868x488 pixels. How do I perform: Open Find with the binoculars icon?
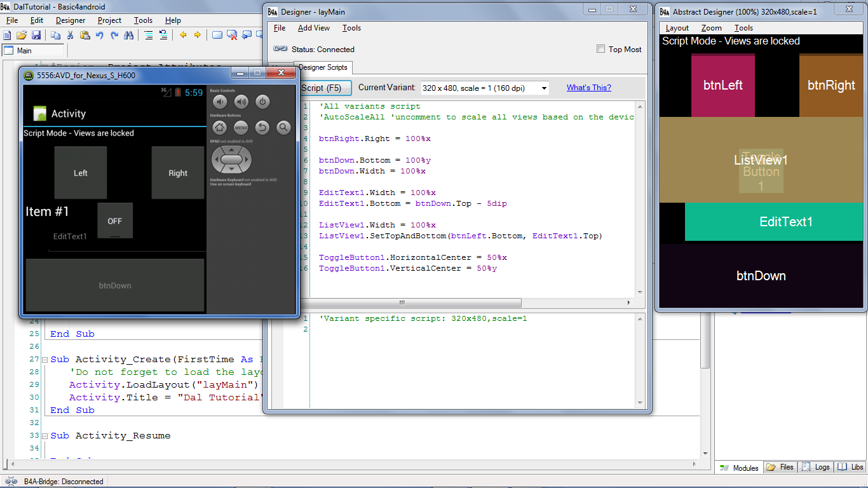click(130, 35)
